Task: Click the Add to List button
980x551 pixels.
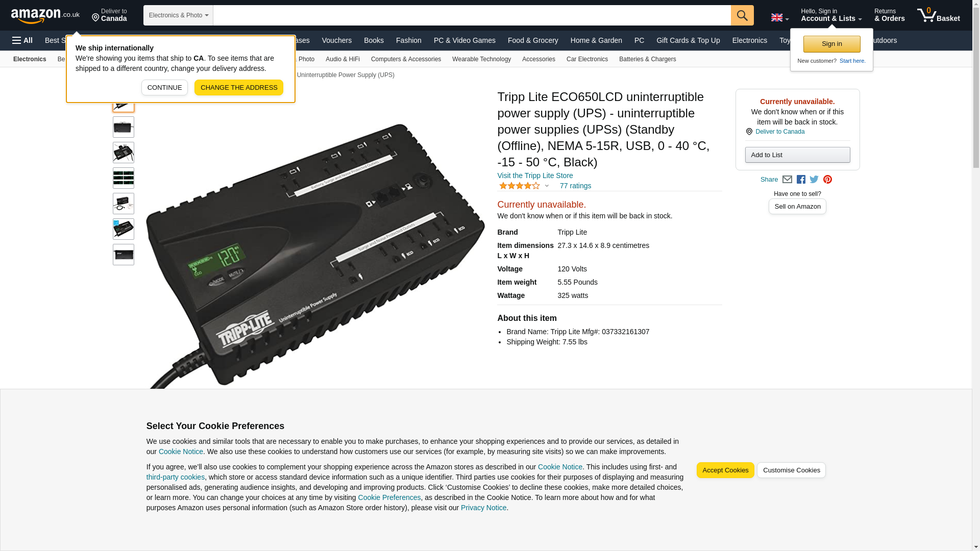Action: 797,155
